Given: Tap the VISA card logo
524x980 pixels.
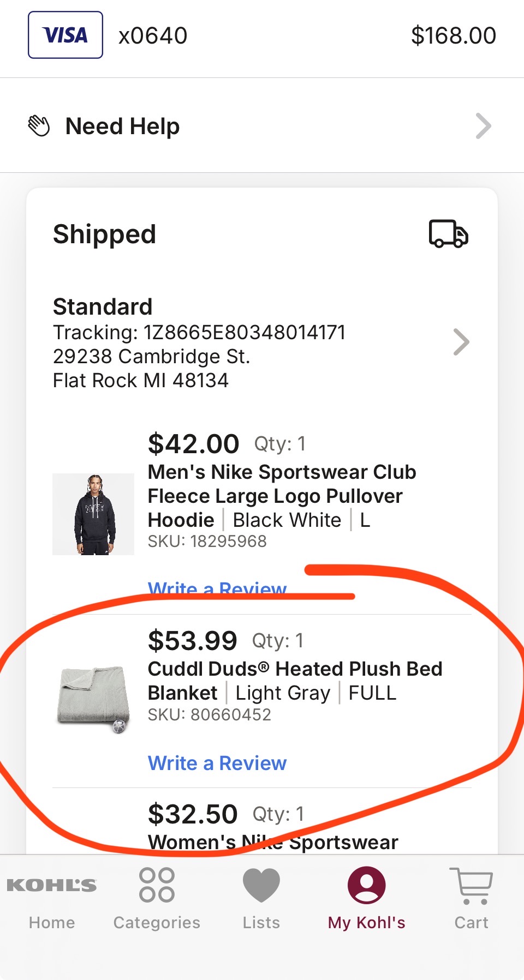Looking at the screenshot, I should (65, 35).
